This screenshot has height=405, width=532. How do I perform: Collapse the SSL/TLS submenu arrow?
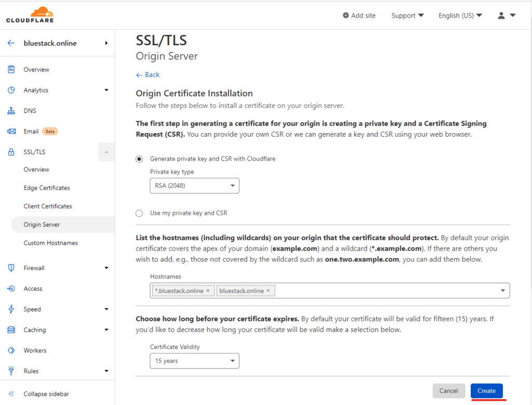click(106, 152)
